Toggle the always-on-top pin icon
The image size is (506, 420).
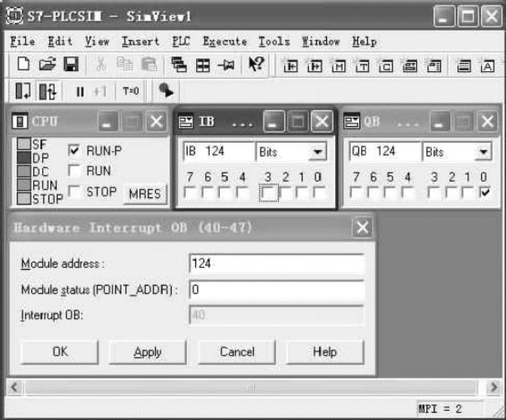click(x=226, y=65)
